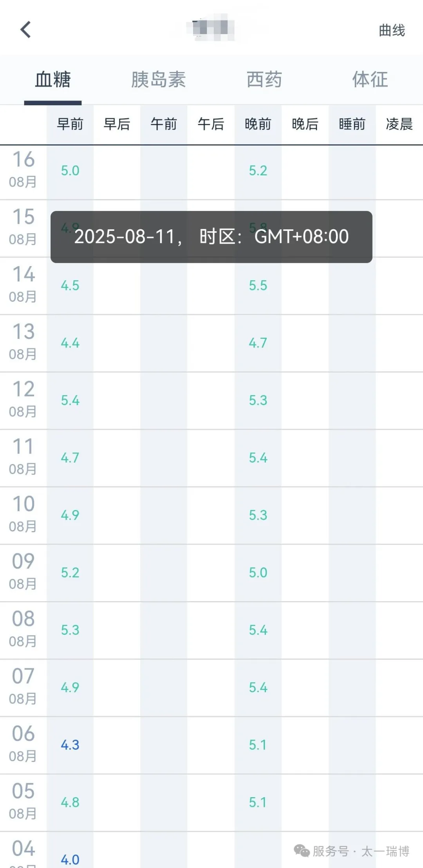Select the 16 08月 date row
Viewport: 423px width, 868px height.
pos(23,170)
